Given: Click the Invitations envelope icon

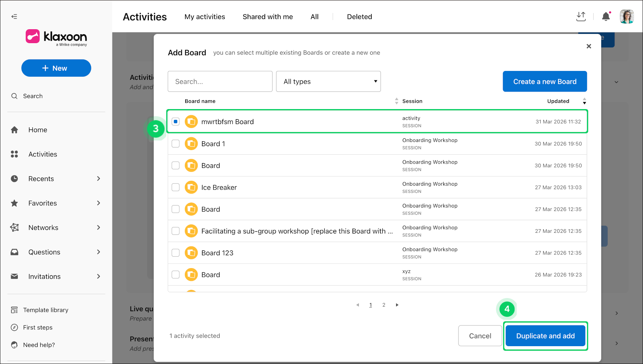Looking at the screenshot, I should click(14, 276).
